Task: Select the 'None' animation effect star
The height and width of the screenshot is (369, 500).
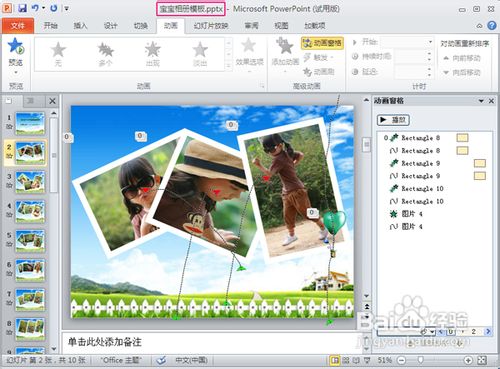Action: pyautogui.click(x=58, y=50)
